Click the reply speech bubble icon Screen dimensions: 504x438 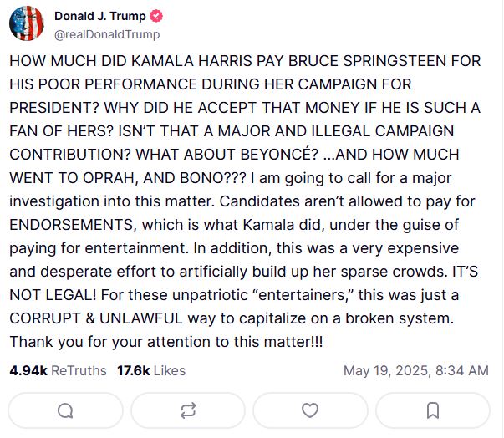pyautogui.click(x=65, y=410)
